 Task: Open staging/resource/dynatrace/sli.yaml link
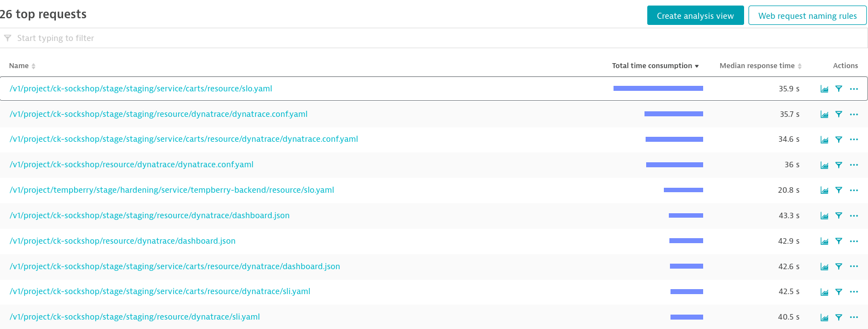[x=135, y=317]
